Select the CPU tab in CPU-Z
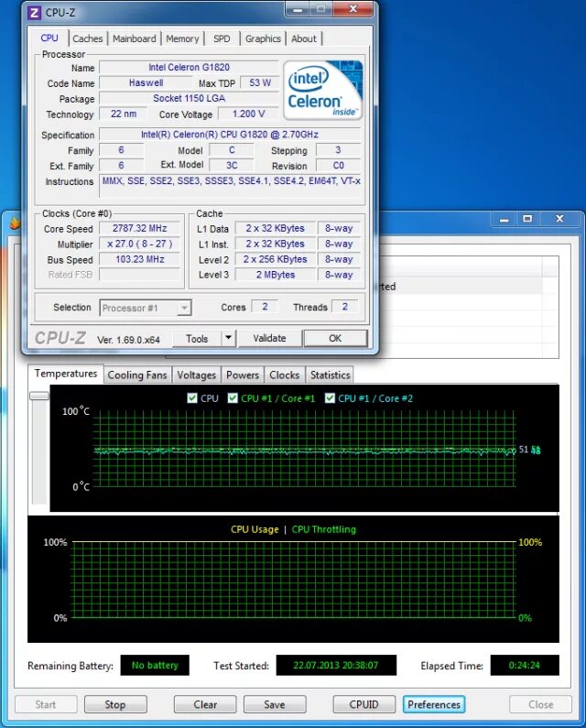586x728 pixels. click(x=49, y=38)
